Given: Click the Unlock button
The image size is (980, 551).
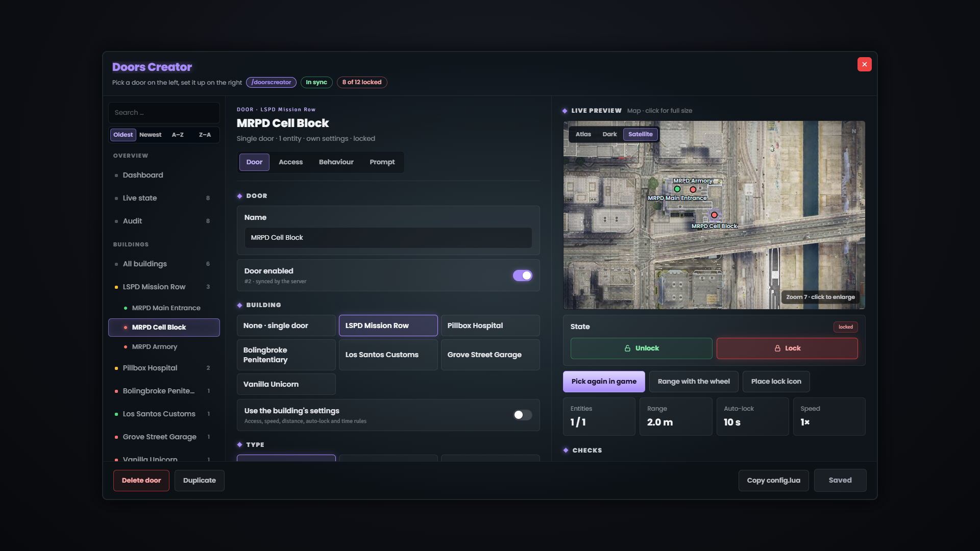Looking at the screenshot, I should coord(641,348).
